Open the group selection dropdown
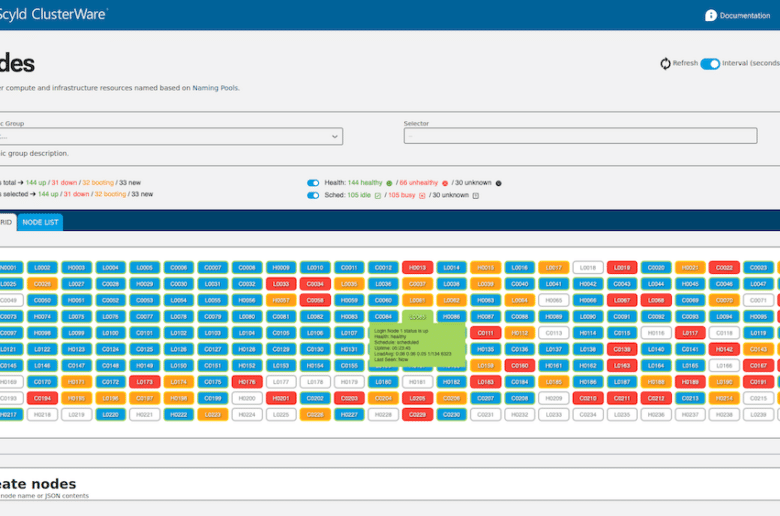Image resolution: width=780 pixels, height=516 pixels. pos(171,136)
